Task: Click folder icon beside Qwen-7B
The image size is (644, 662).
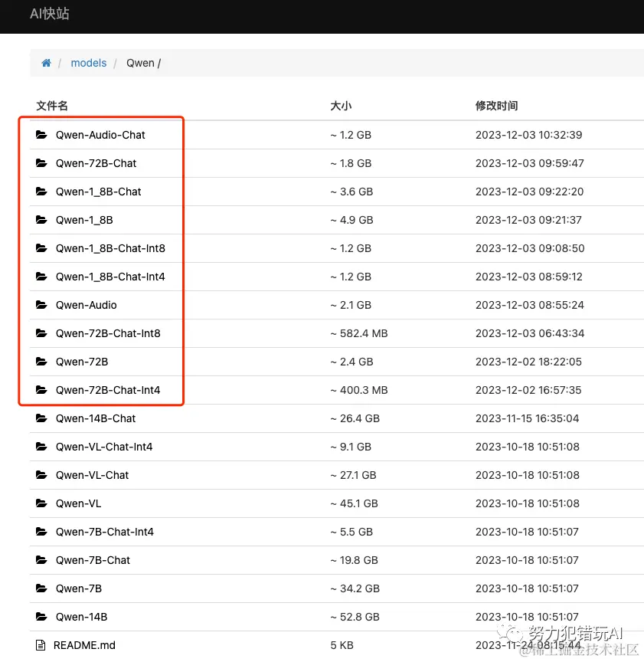Action: (x=41, y=588)
